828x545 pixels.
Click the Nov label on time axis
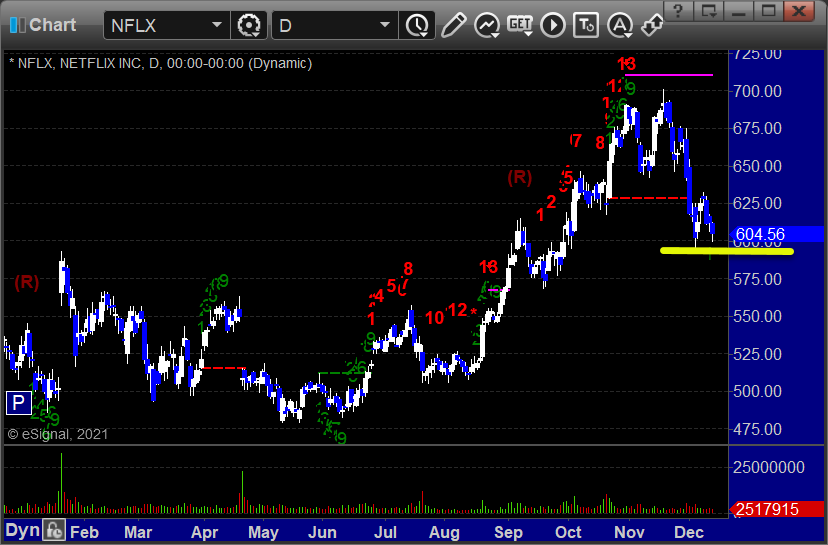[x=629, y=532]
